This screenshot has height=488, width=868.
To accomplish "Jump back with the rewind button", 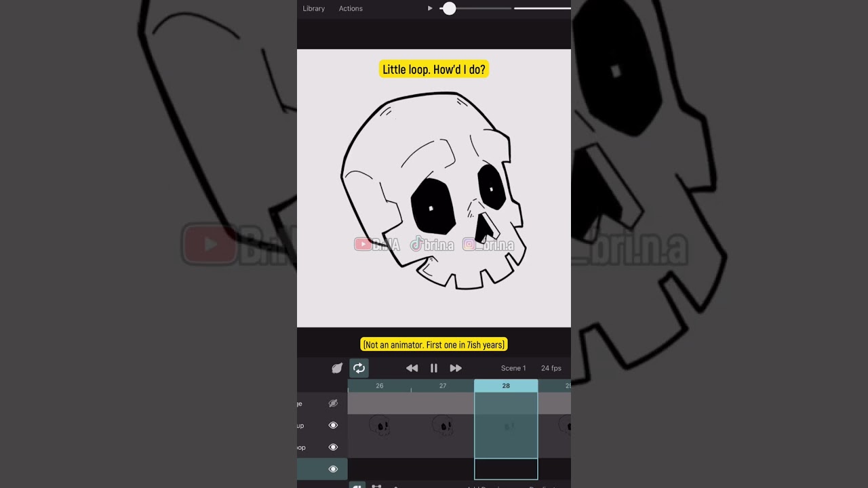I will click(x=412, y=368).
